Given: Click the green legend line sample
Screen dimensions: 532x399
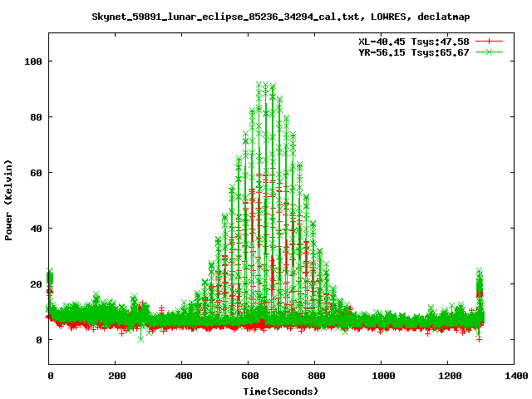Looking at the screenshot, I should click(489, 52).
